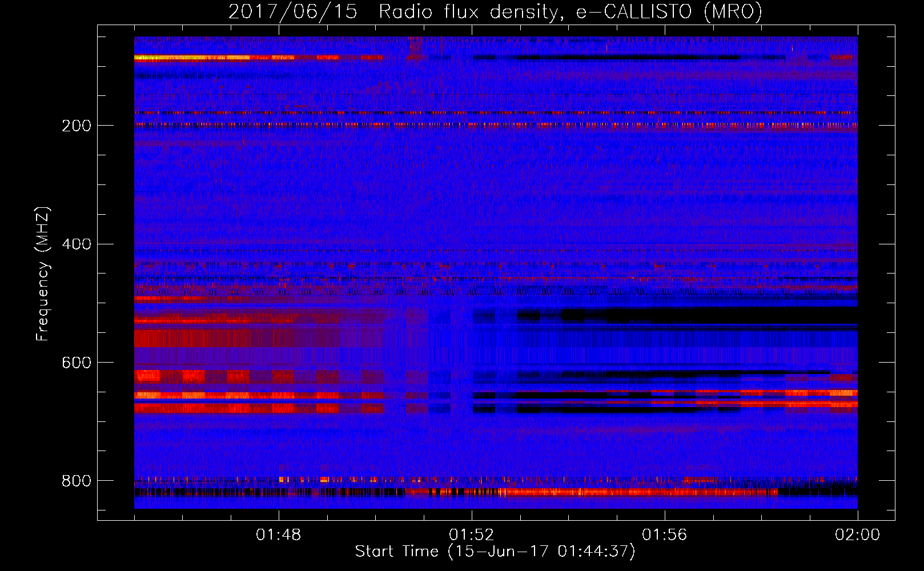This screenshot has width=924, height=571.
Task: Click the 01:52 time tick label
Action: coord(472,535)
